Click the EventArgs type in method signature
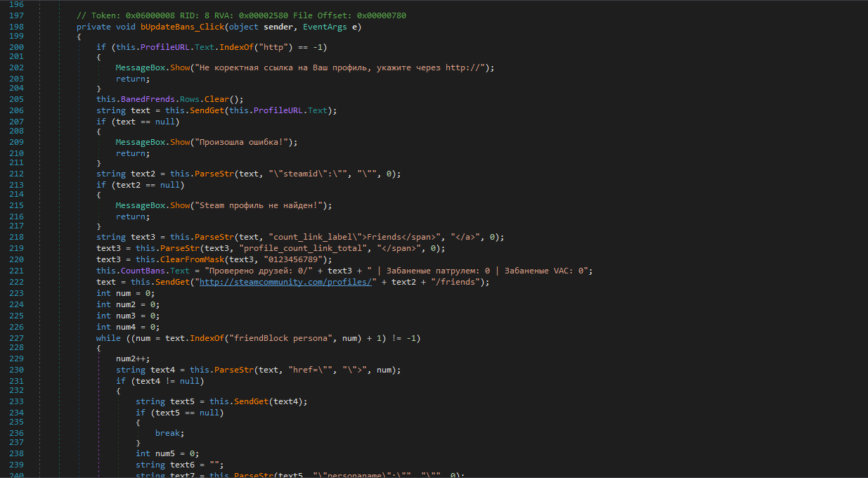This screenshot has height=478, width=868. 328,27
